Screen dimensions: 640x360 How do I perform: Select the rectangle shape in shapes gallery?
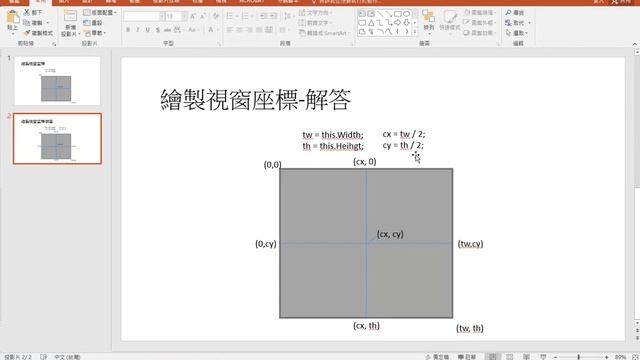pyautogui.click(x=398, y=14)
